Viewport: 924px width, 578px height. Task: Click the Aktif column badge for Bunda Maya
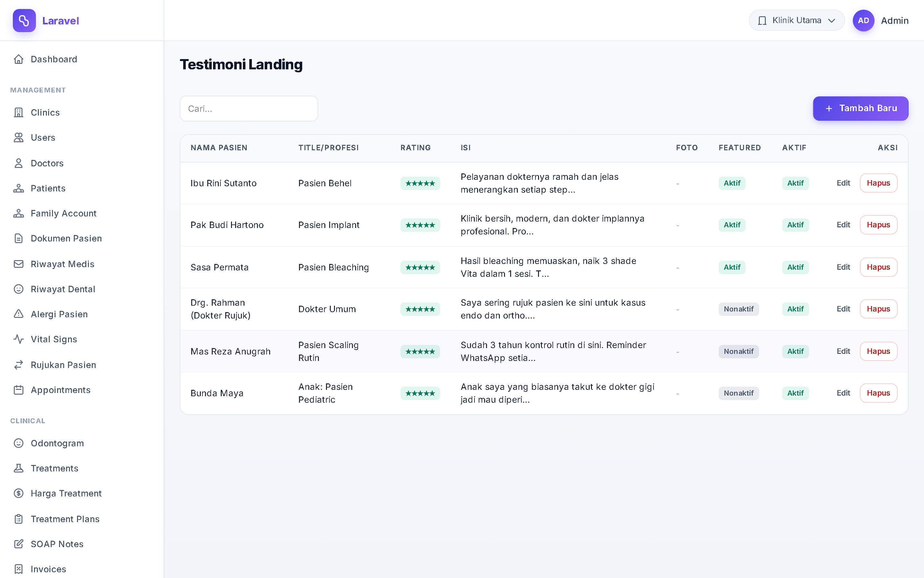point(795,393)
